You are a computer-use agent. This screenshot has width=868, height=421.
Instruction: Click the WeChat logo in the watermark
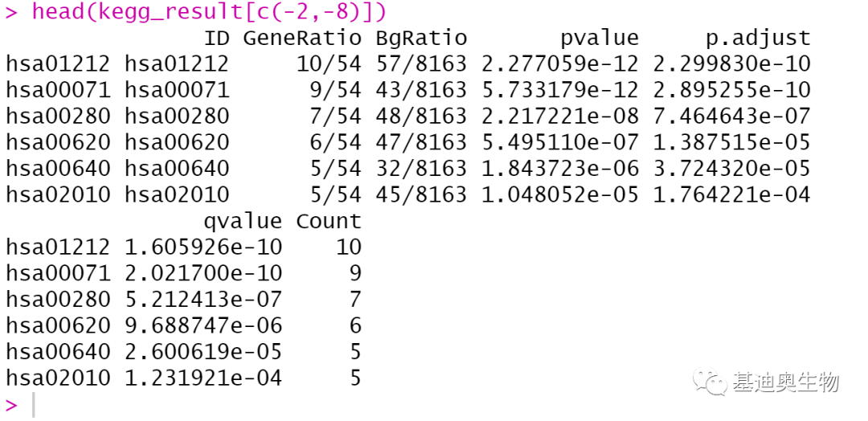pos(711,382)
